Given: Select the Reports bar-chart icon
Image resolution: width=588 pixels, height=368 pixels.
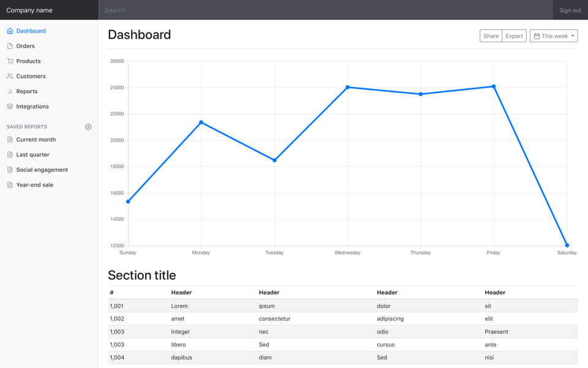Looking at the screenshot, I should [x=10, y=91].
